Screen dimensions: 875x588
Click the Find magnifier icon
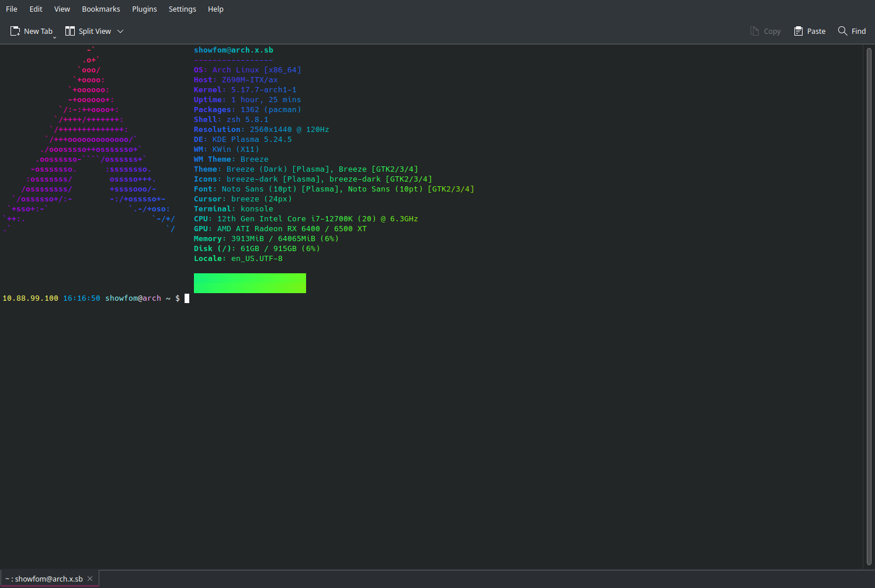click(842, 31)
